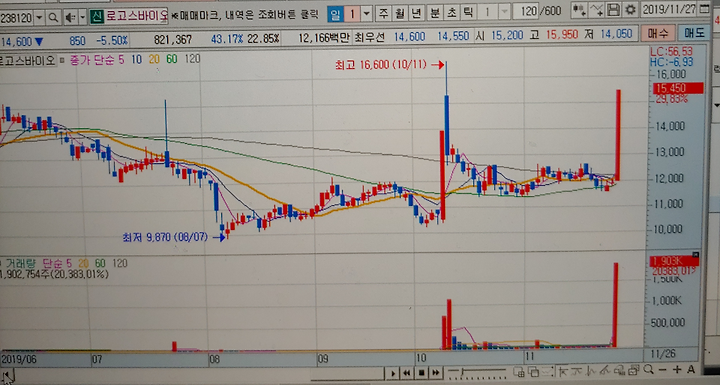Click the plus zoom-in icon
This screenshot has height=385, width=720.
tap(677, 369)
